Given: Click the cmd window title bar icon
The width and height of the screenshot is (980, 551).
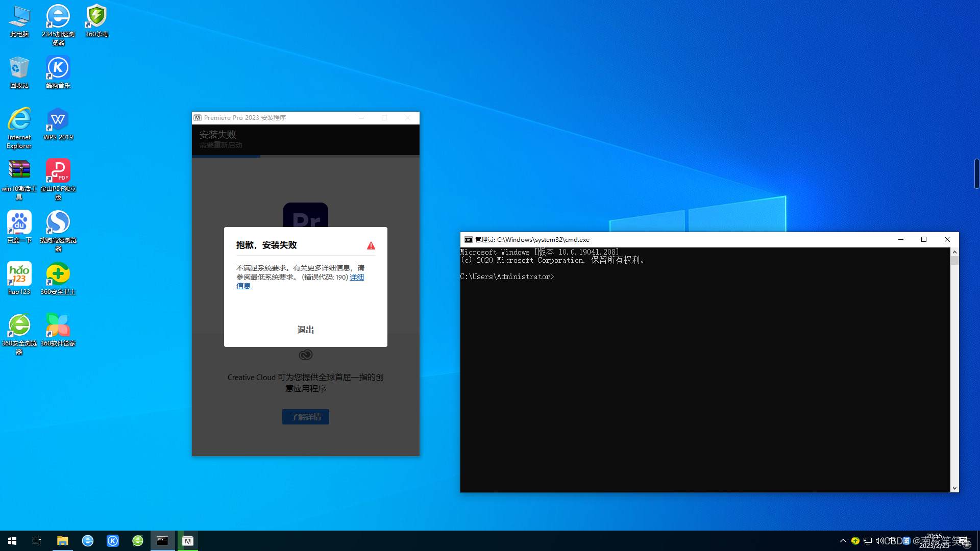Looking at the screenshot, I should 468,239.
